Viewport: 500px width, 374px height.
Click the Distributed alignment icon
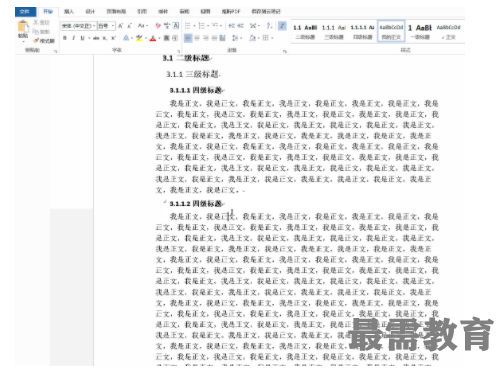coord(223,38)
